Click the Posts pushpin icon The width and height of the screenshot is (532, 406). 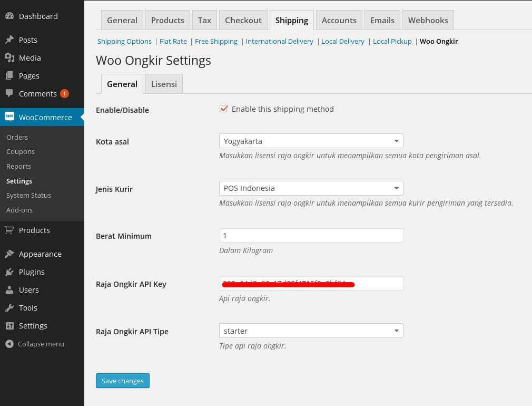pyautogui.click(x=9, y=40)
